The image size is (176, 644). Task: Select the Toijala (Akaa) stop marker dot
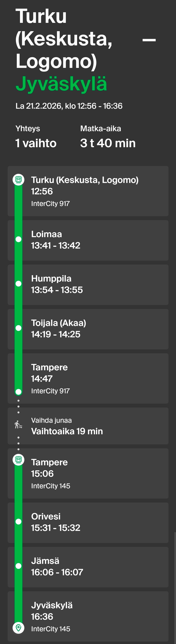pyautogui.click(x=18, y=328)
